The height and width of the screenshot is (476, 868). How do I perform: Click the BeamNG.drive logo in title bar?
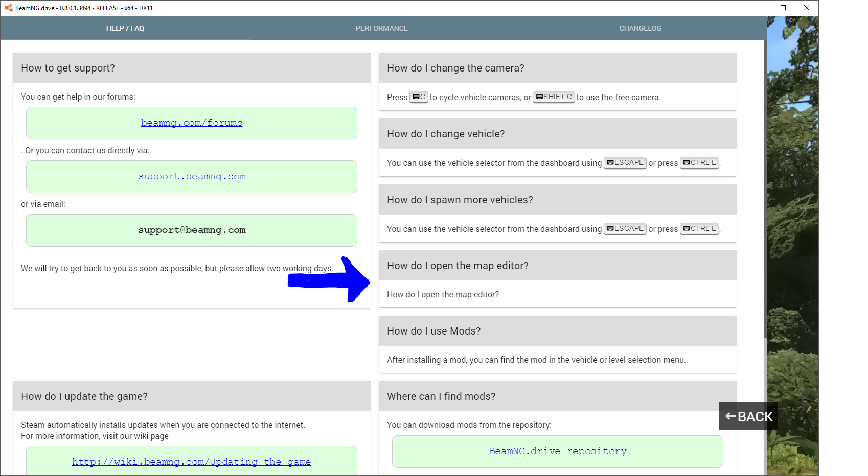pos(8,8)
